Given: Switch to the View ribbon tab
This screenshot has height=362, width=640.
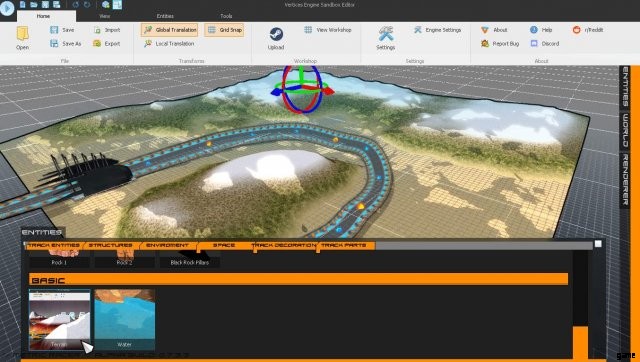Looking at the screenshot, I should [x=104, y=16].
